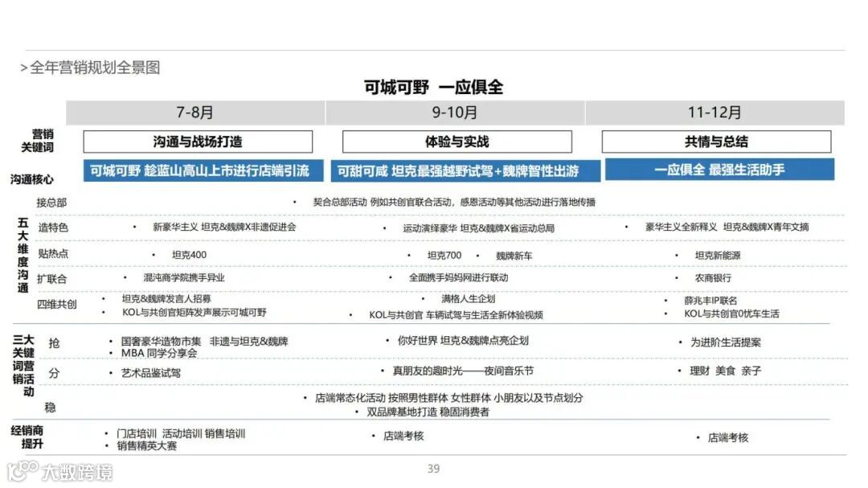This screenshot has height=488, width=868.
Task: Select the '薛兆丰IP联名' entry
Action: click(710, 300)
